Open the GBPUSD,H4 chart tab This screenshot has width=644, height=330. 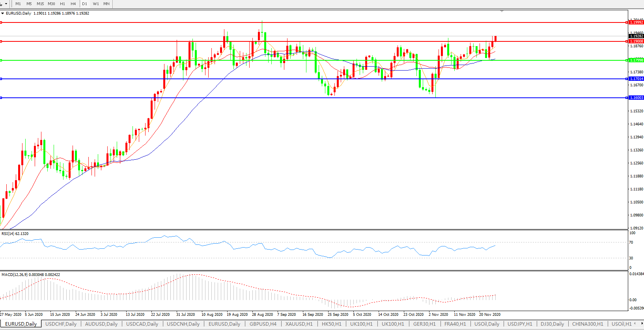[x=263, y=324]
